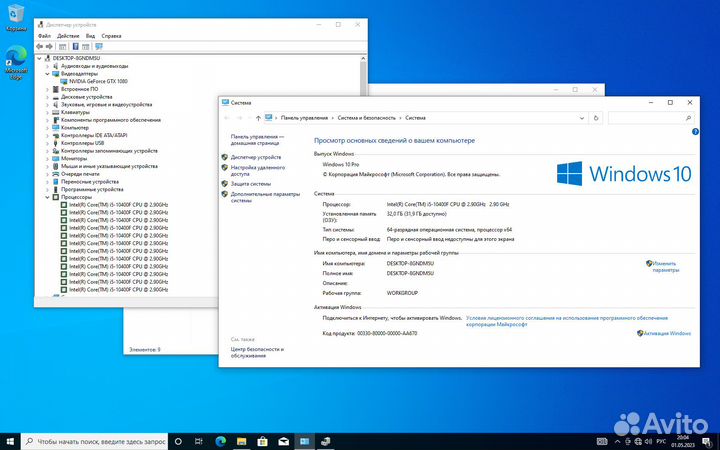Click the blue help question mark icon
This screenshot has width=720, height=450.
[695, 132]
